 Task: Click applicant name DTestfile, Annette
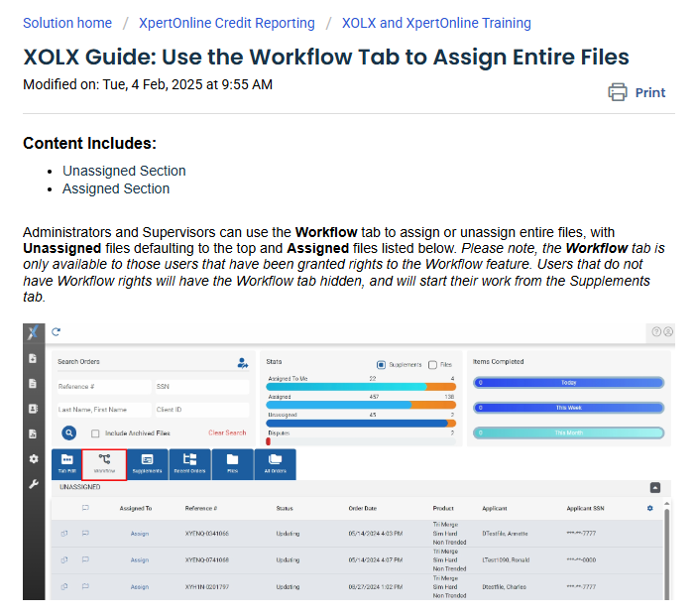[505, 534]
